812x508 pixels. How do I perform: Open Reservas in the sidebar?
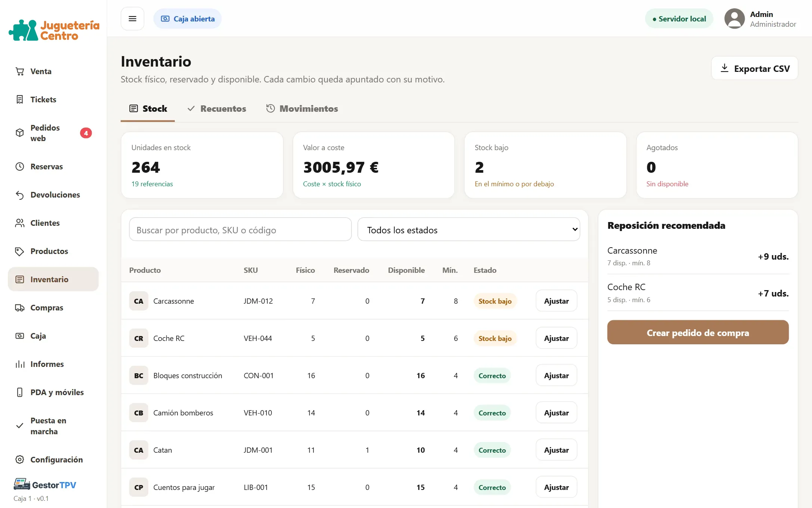[53, 166]
